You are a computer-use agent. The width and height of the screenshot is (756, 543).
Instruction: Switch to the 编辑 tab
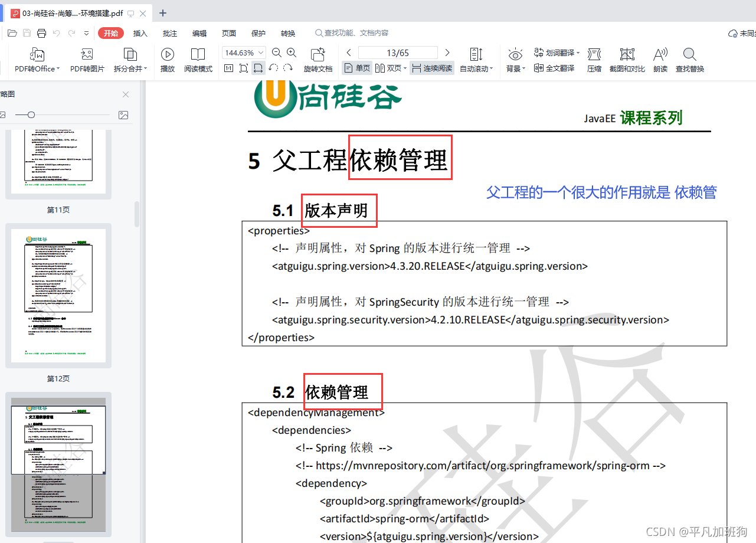[199, 33]
